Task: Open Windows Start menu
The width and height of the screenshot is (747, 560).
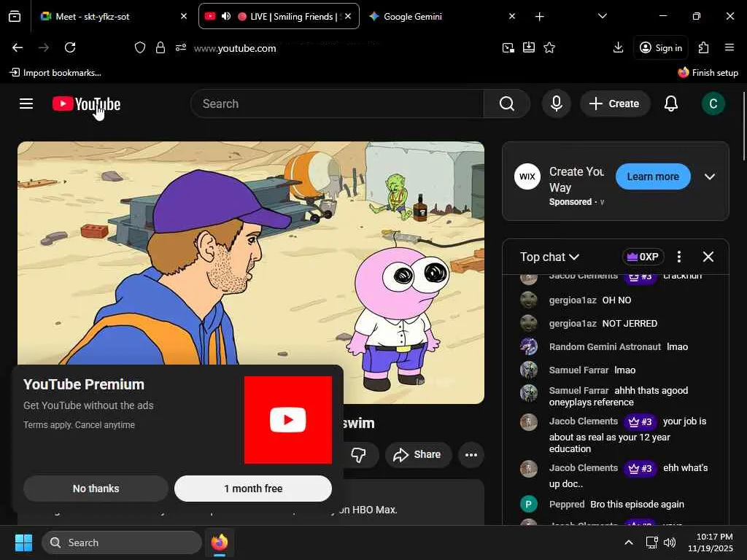Action: tap(23, 542)
